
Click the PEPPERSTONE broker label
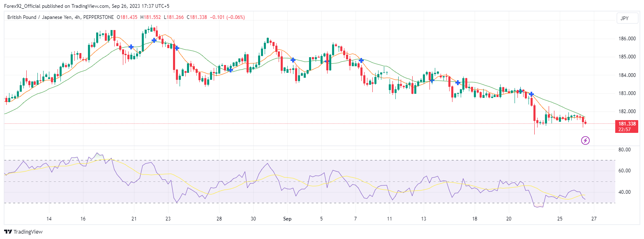99,17
